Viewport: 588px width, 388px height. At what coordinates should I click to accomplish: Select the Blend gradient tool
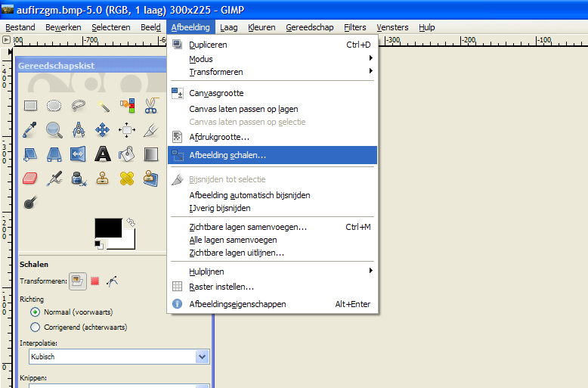point(151,154)
